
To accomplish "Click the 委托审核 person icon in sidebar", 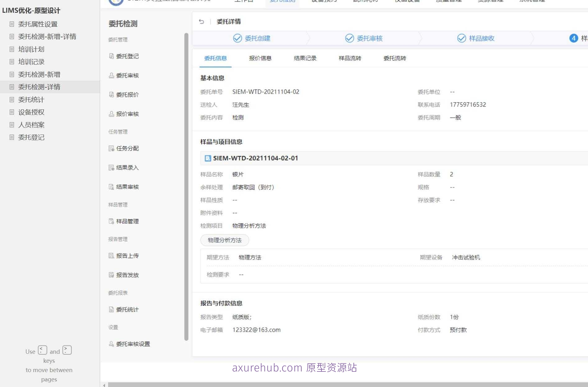I will pyautogui.click(x=111, y=75).
